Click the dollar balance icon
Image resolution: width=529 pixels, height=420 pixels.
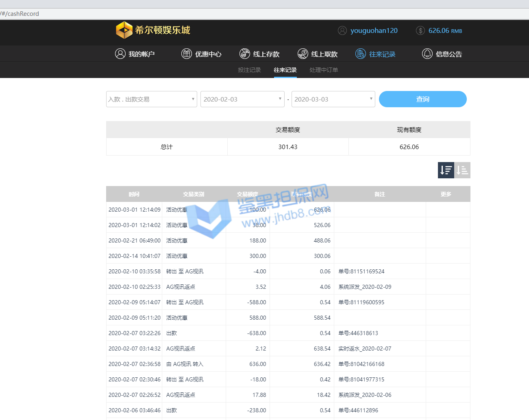coord(420,30)
